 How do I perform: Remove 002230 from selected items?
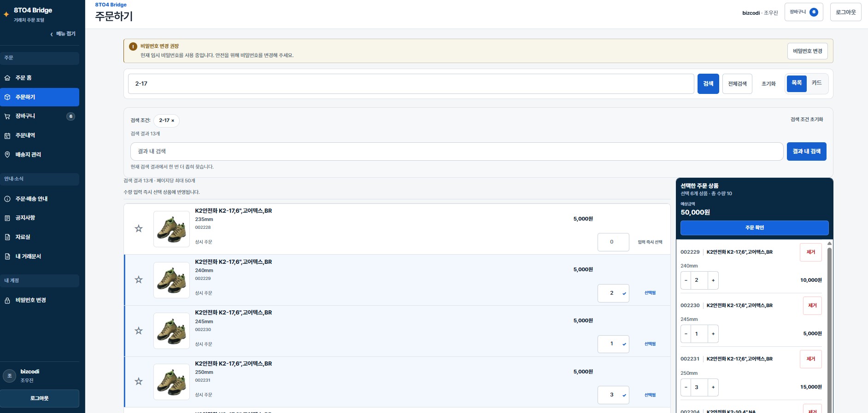click(x=812, y=306)
